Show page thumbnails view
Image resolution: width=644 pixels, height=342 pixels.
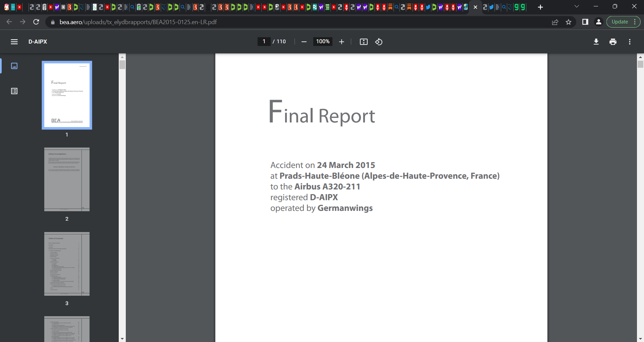(14, 66)
